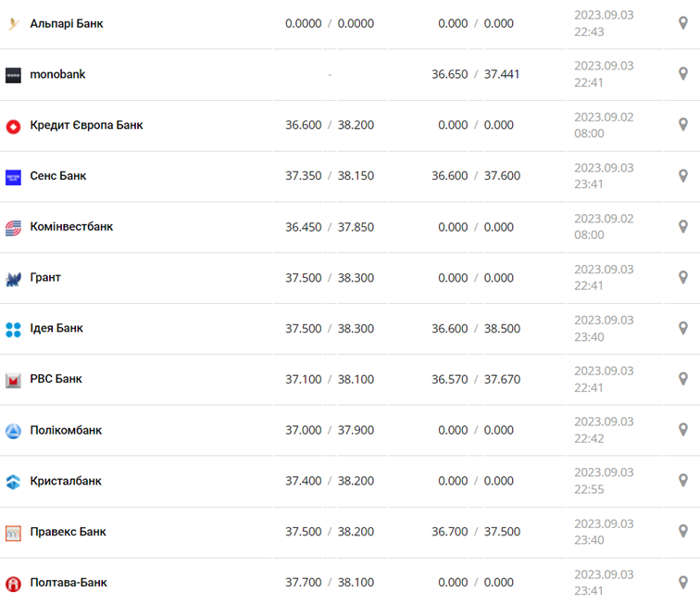
Task: Click Кристалбанк location pin
Action: click(x=683, y=481)
